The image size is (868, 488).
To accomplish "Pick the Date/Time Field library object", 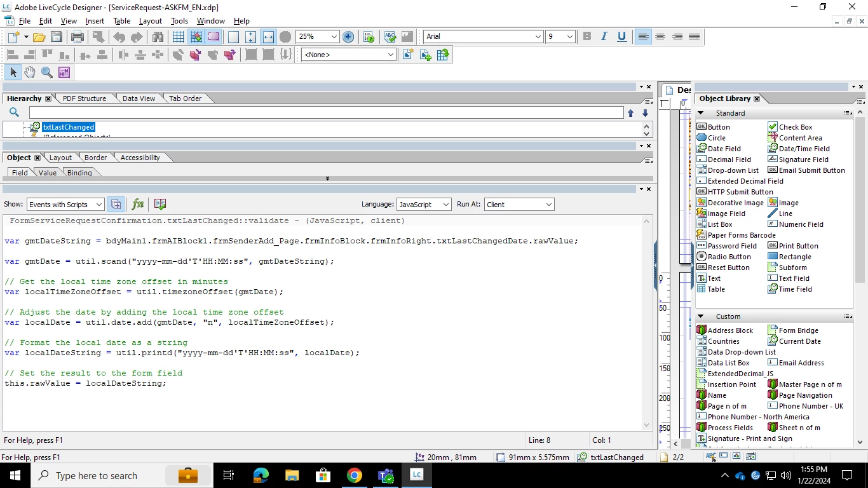I will [x=799, y=149].
